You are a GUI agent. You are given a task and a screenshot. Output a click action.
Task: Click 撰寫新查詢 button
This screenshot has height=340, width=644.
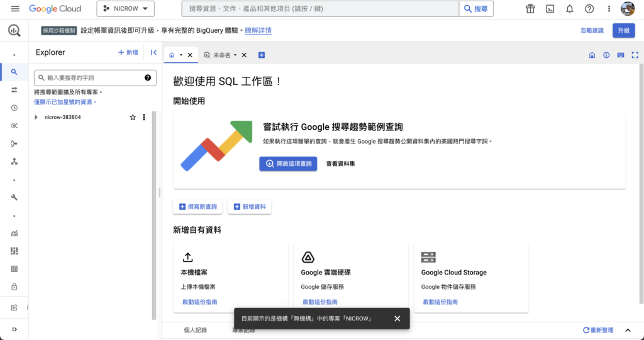(197, 207)
